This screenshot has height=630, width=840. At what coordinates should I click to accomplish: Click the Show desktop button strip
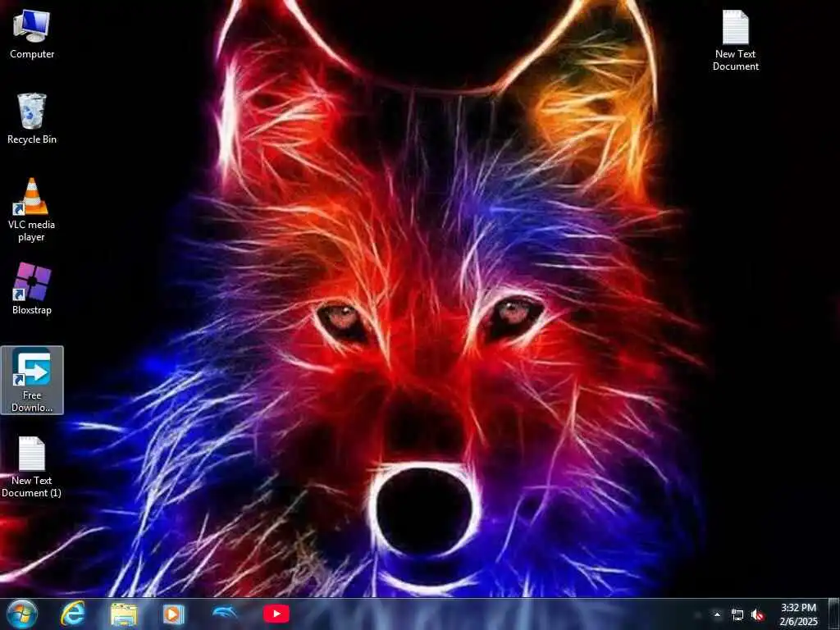click(834, 614)
